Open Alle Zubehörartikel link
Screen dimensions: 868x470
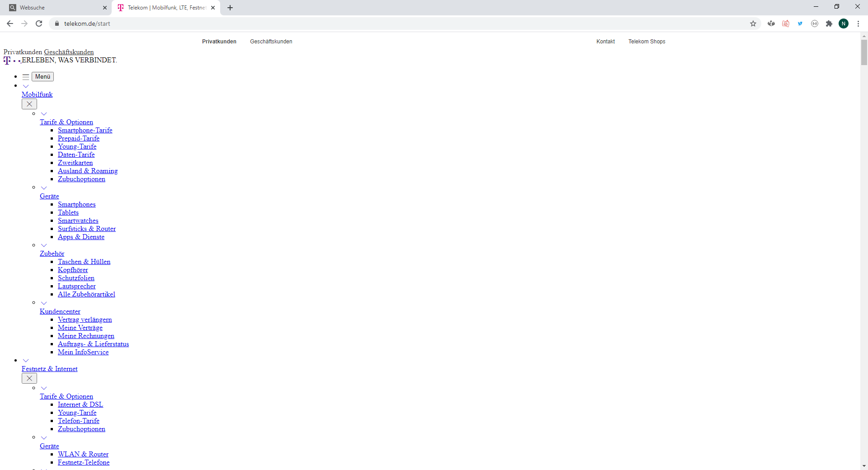click(x=86, y=294)
